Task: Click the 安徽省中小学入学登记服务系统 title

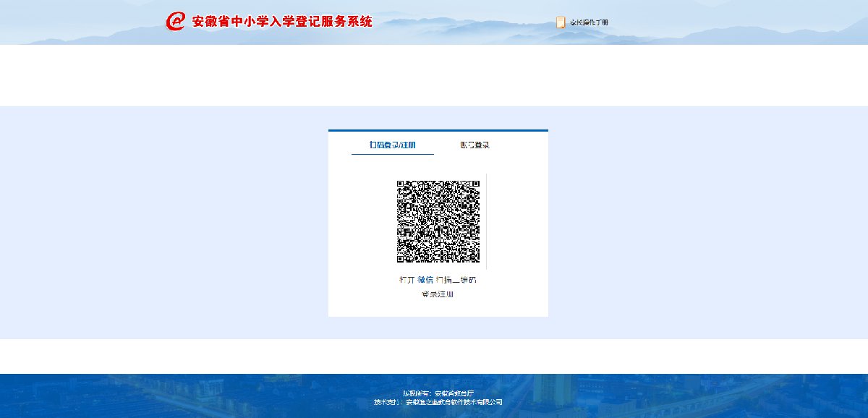Action: tap(282, 22)
